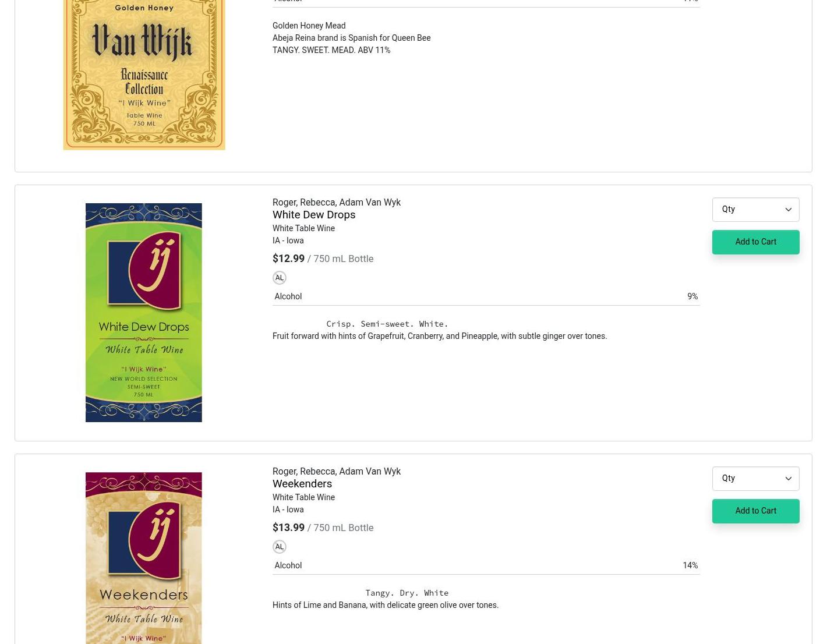Image resolution: width=827 pixels, height=644 pixels.
Task: Click the Alcohol 9% row for White Dew Drops
Action: coord(486,297)
